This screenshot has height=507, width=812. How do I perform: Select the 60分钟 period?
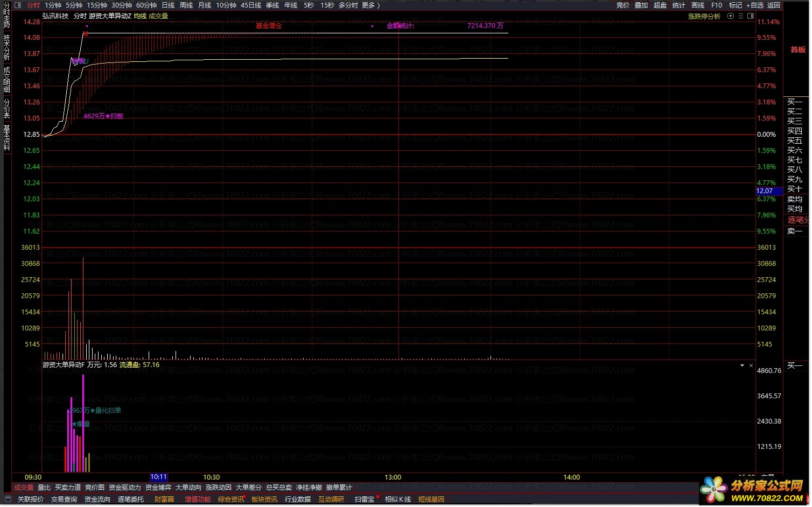[146, 5]
